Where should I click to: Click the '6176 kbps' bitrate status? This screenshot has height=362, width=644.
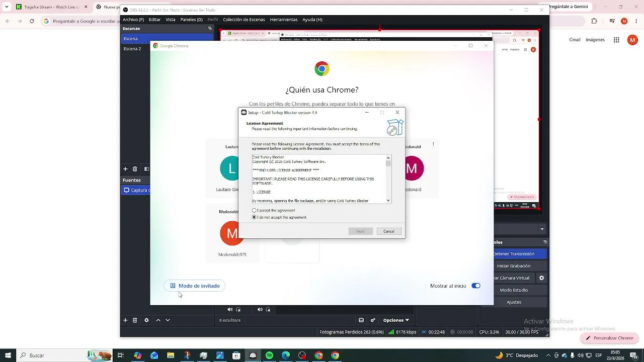pyautogui.click(x=402, y=332)
